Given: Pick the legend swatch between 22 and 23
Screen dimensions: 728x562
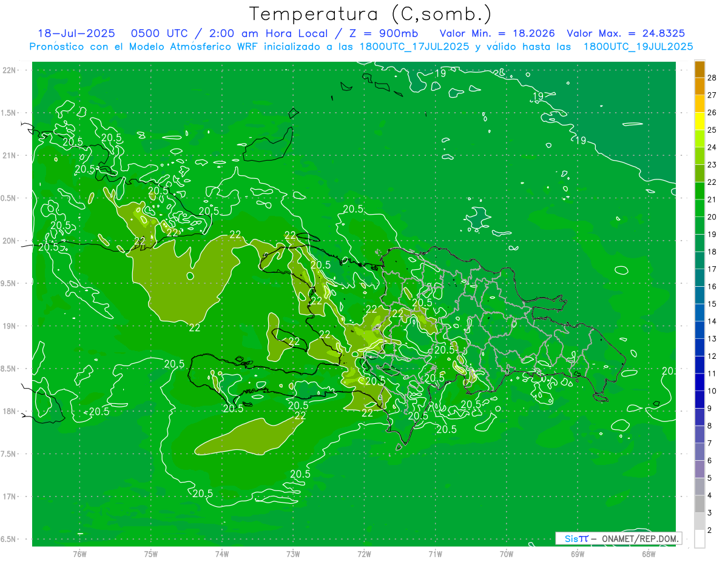Looking at the screenshot, I should (x=699, y=173).
